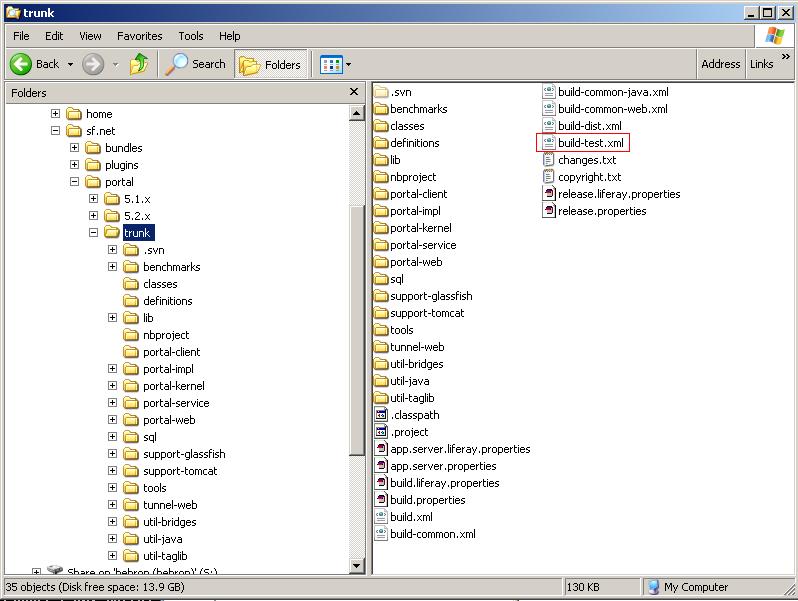This screenshot has width=798, height=601.
Task: Click the Links toolbar label
Action: (x=761, y=64)
